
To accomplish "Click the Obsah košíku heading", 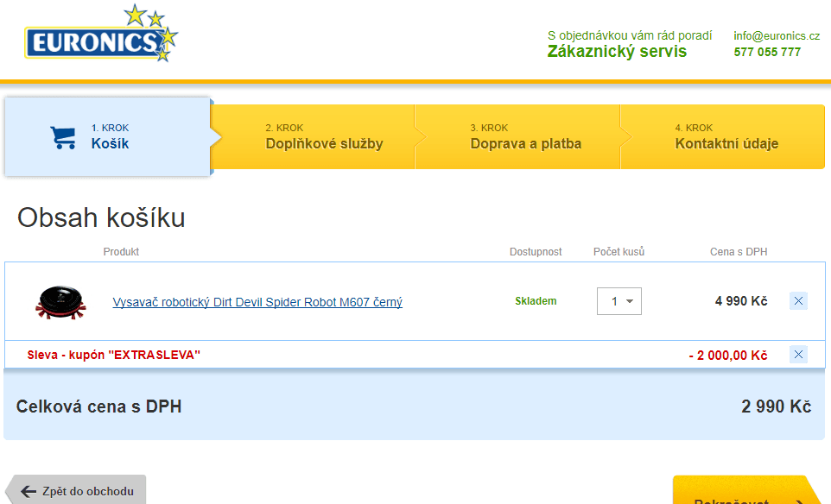I will pos(101,217).
